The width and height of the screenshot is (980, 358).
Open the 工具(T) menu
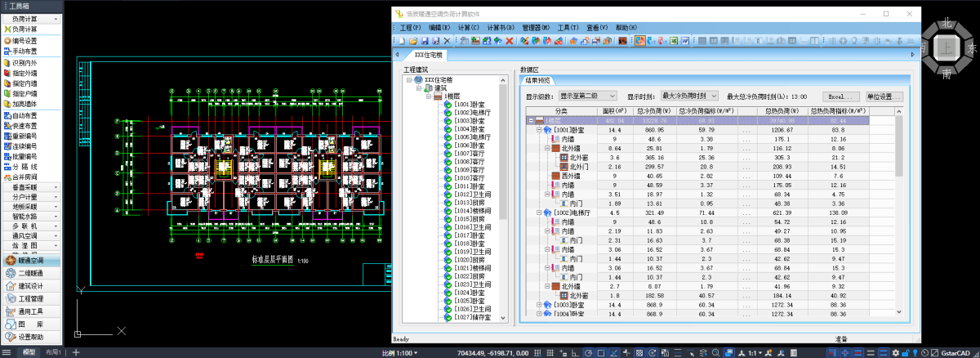[569, 28]
